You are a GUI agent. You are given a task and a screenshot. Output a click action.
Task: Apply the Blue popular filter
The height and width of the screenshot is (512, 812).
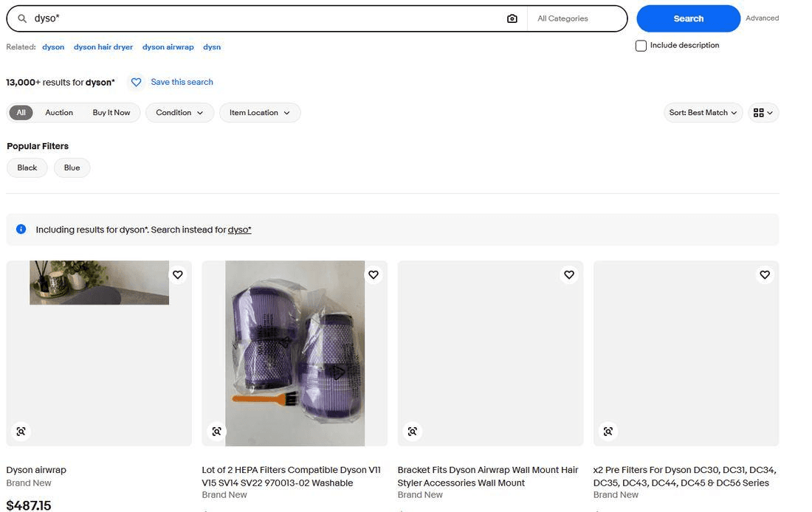72,167
